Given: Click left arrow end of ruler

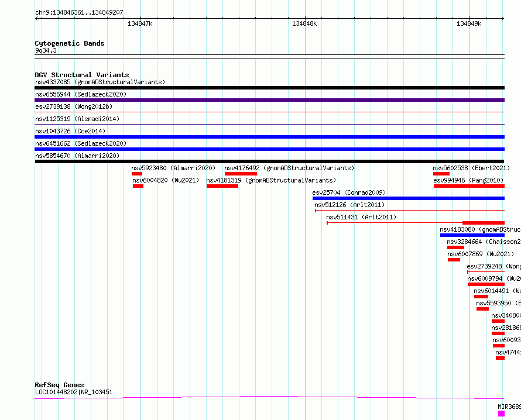Looking at the screenshot, I should click(36, 19).
